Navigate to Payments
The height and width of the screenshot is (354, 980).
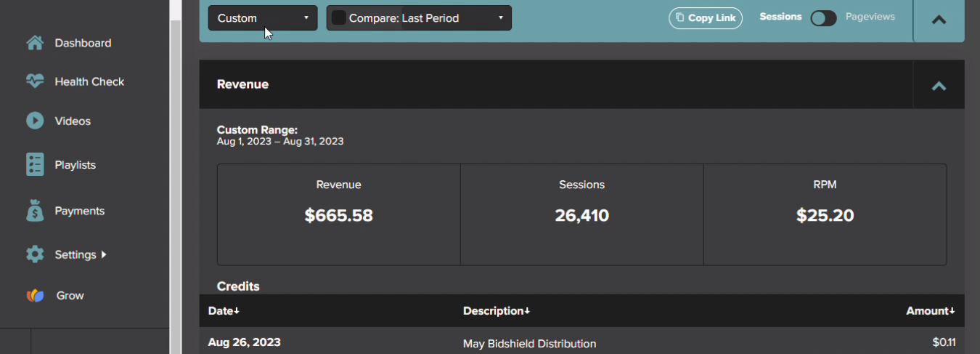pyautogui.click(x=79, y=211)
